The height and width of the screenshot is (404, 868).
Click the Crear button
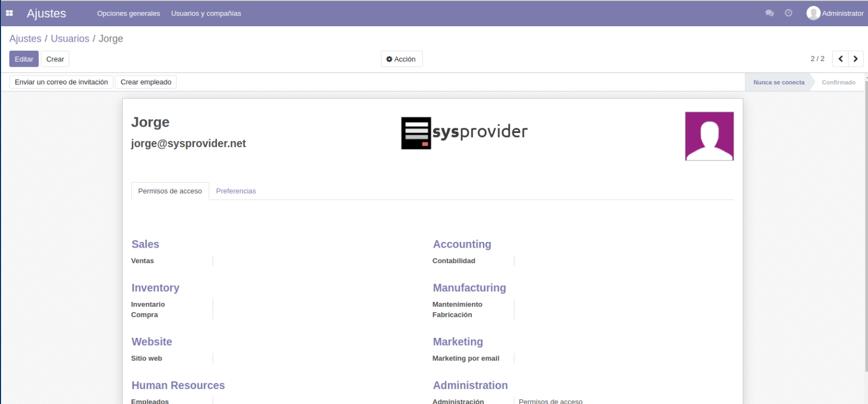55,59
